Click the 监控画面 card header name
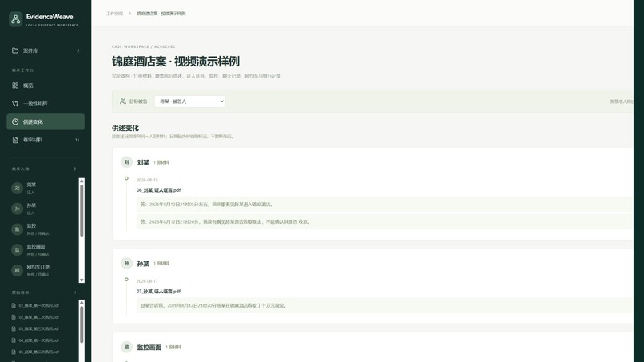 pos(149,348)
